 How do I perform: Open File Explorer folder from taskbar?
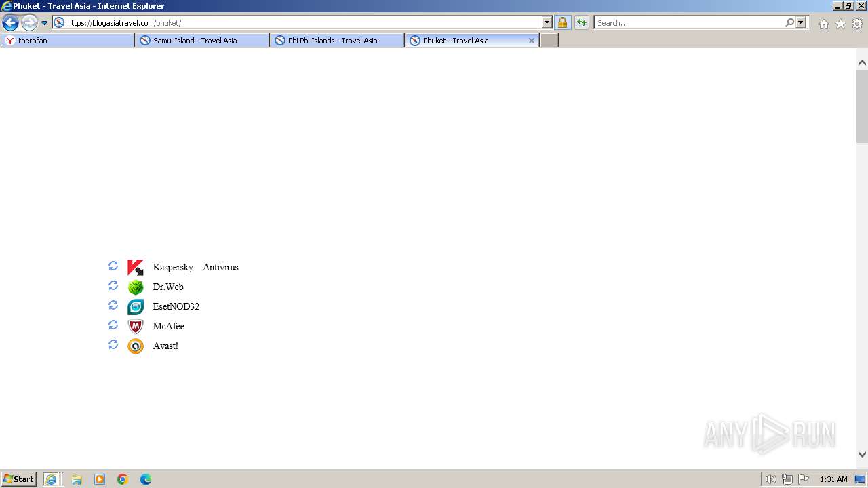(77, 479)
